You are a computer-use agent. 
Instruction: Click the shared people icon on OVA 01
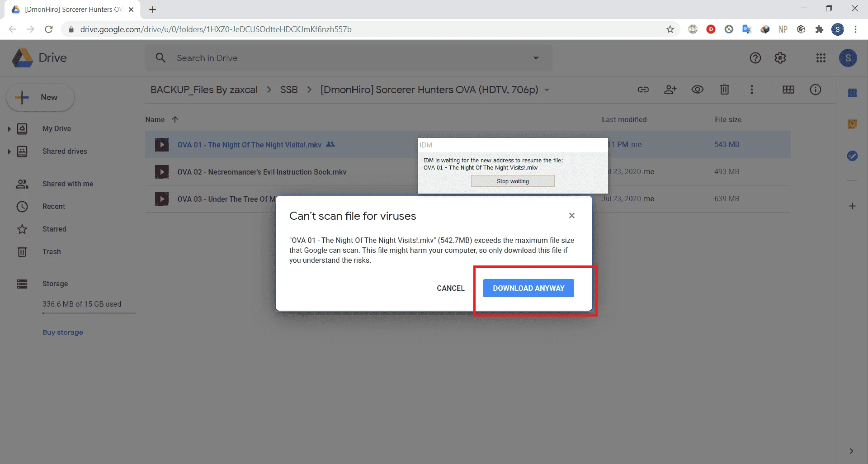[330, 144]
